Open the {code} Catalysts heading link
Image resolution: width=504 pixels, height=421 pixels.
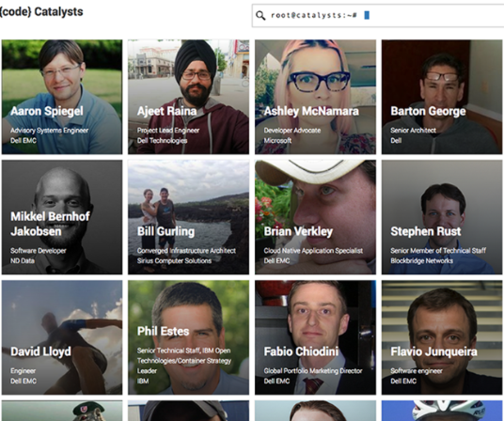[x=41, y=12]
